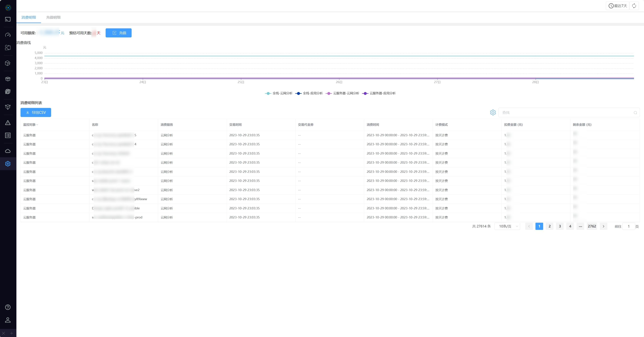Toggle 云服务器-应用分析 legend series

pyautogui.click(x=379, y=93)
